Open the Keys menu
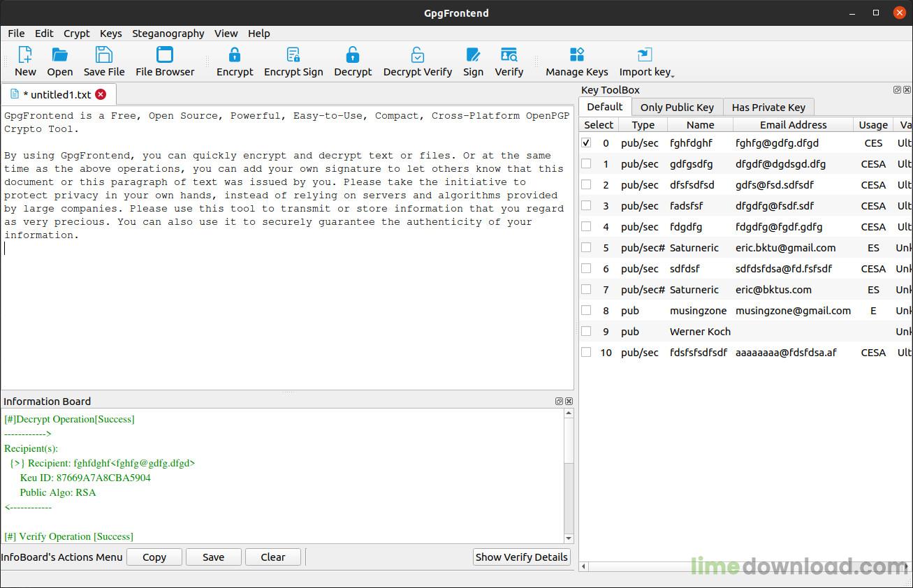This screenshot has height=588, width=913. pos(111,33)
